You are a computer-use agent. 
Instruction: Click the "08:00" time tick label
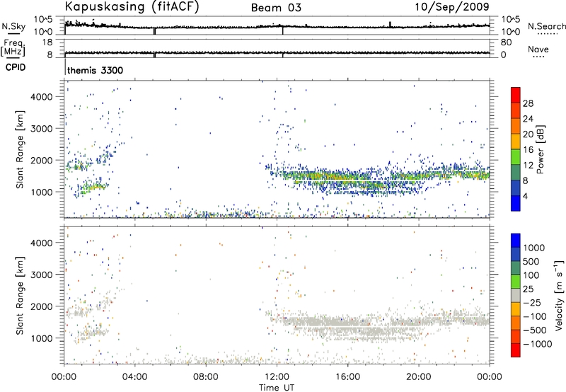click(x=206, y=377)
